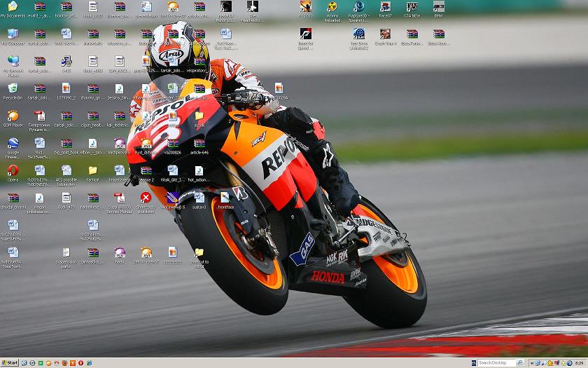588x368 pixels.
Task: Open the My Documents desktop icon
Action: click(13, 7)
